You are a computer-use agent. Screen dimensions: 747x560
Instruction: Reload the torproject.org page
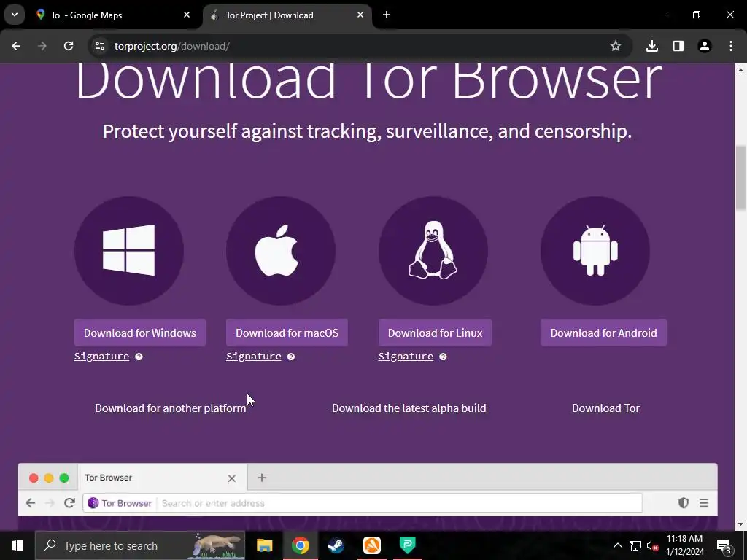point(69,46)
